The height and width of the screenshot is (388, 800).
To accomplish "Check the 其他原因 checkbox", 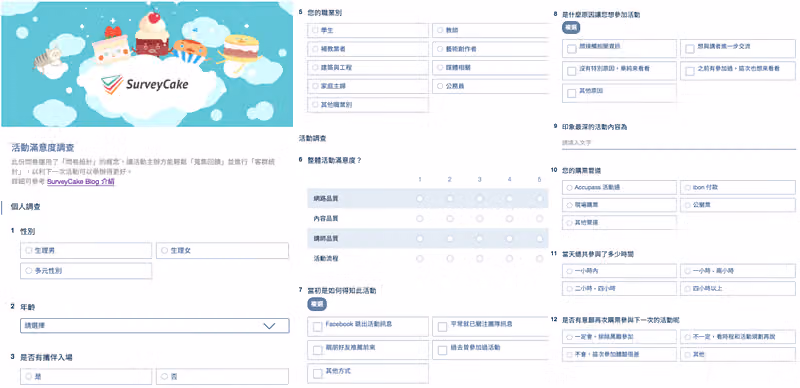I will pyautogui.click(x=572, y=93).
